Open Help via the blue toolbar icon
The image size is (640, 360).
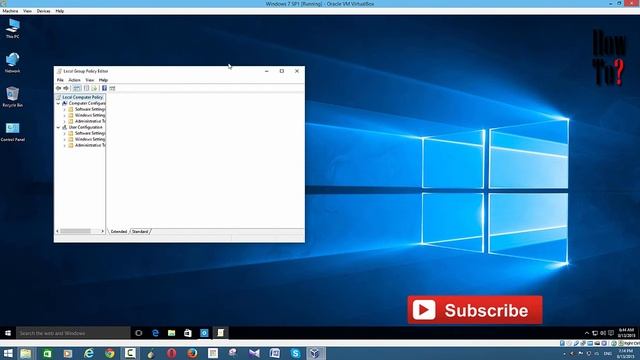(104, 88)
